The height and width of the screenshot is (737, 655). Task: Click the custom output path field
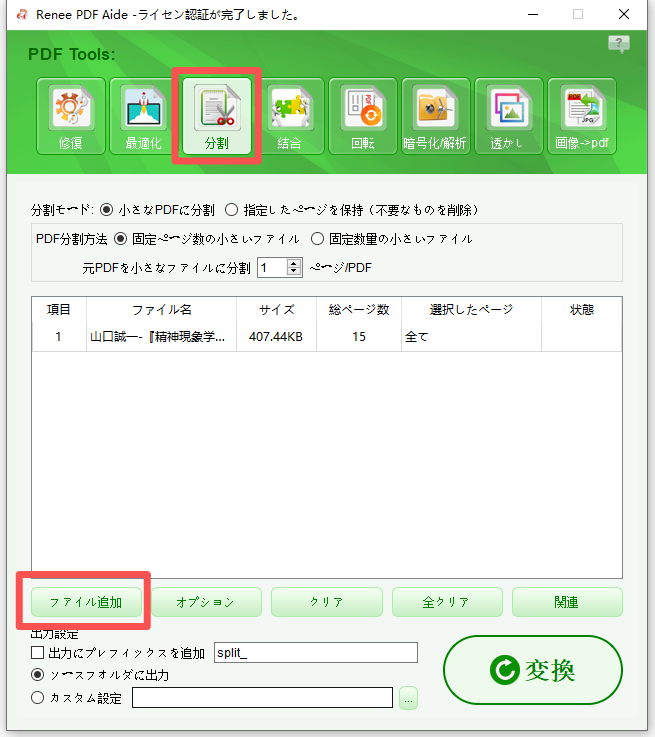(262, 698)
